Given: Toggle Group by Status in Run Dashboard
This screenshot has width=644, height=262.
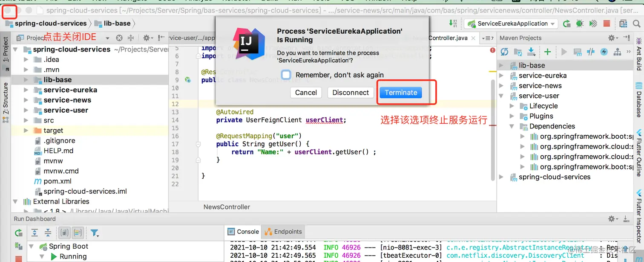Looking at the screenshot, I should [78, 233].
